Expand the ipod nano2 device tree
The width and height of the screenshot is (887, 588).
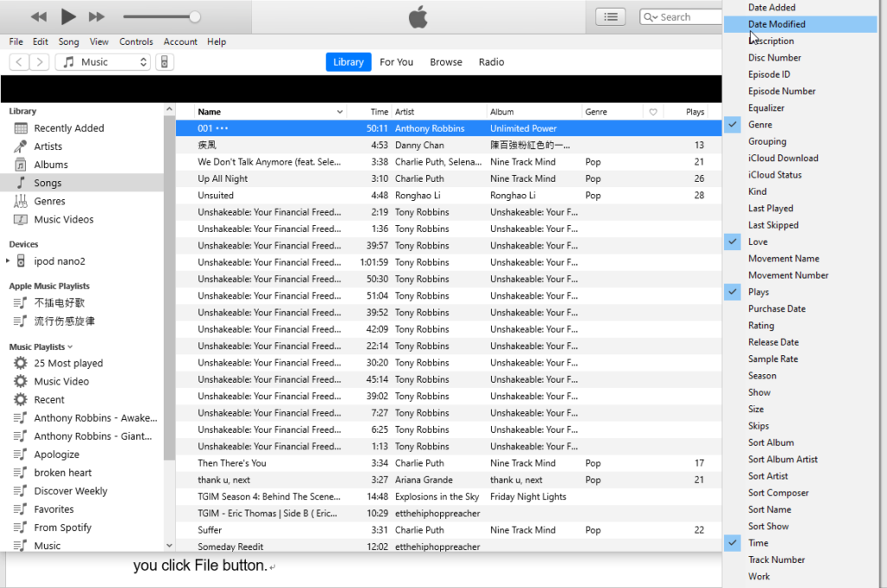click(9, 262)
